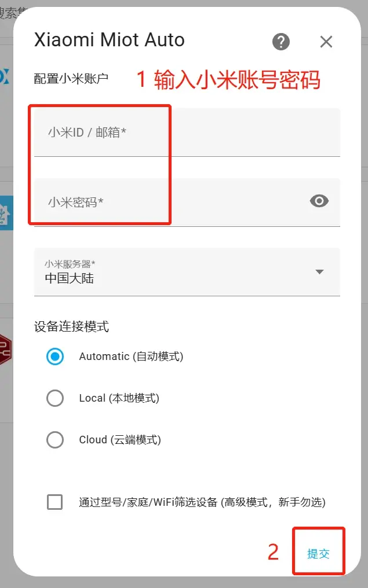Image resolution: width=368 pixels, height=588 pixels.
Task: Focus the 小米密码 password field
Action: coord(187,203)
